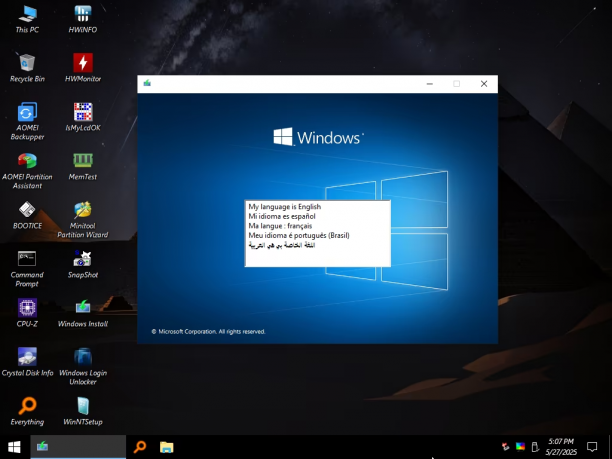
Task: Choose "My language is English"
Action: pos(317,207)
